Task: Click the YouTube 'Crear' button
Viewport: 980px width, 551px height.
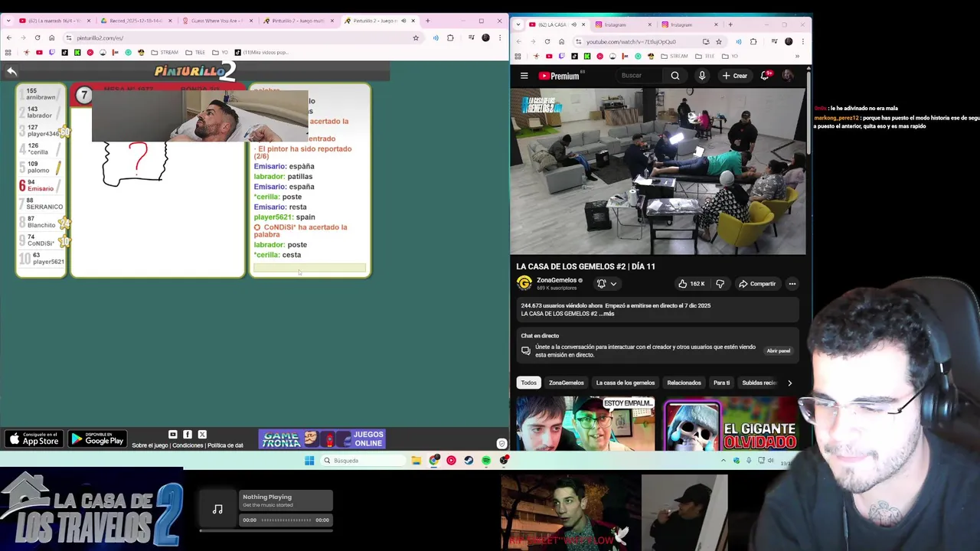Action: pyautogui.click(x=734, y=76)
